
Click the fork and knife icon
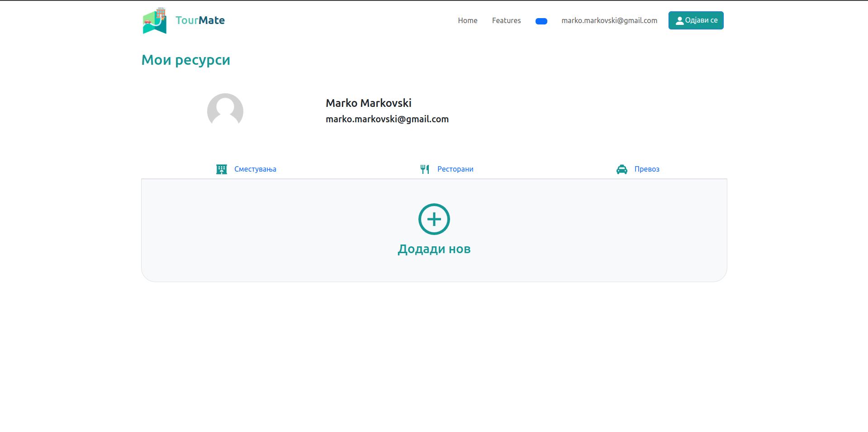[x=424, y=169]
